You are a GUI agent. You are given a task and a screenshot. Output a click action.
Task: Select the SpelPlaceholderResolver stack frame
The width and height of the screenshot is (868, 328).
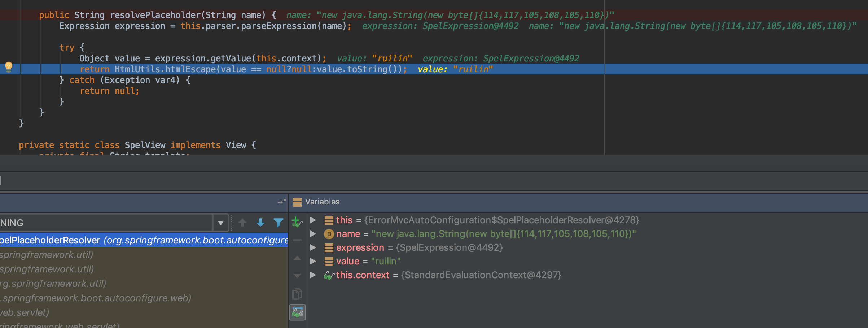pyautogui.click(x=144, y=240)
